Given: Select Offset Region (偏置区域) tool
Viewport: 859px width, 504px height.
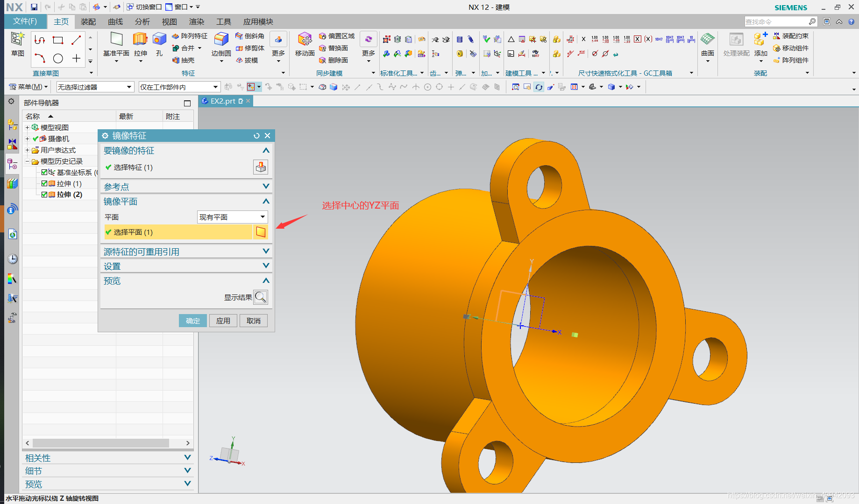Looking at the screenshot, I should tap(337, 36).
